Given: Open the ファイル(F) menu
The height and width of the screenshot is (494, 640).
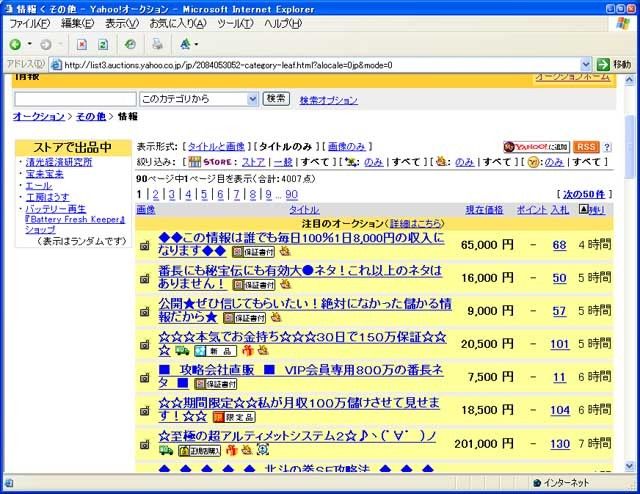Looking at the screenshot, I should click(x=29, y=24).
